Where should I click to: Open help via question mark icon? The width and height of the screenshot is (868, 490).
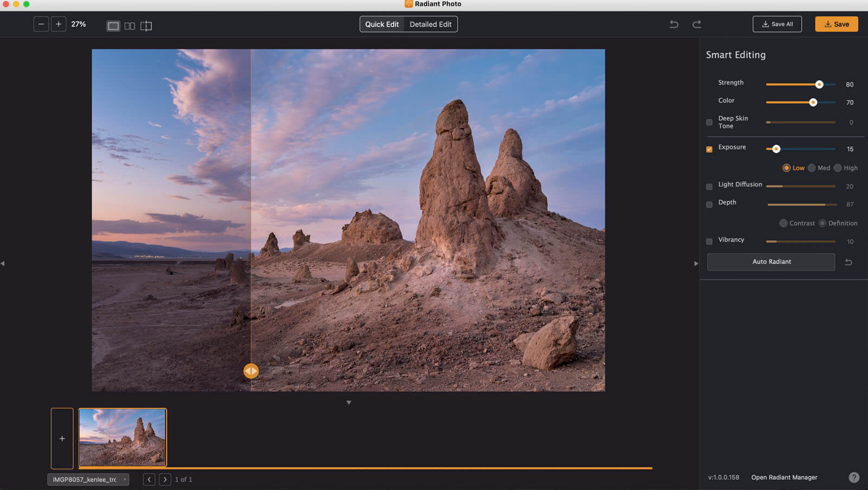(x=853, y=478)
